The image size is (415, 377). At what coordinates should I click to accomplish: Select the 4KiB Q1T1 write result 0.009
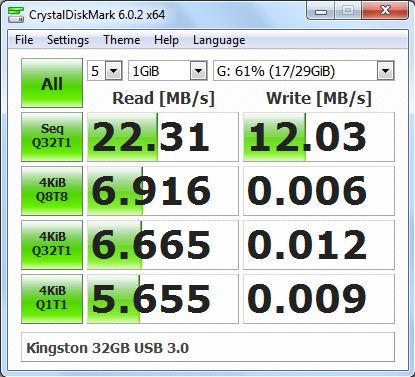[x=319, y=299]
